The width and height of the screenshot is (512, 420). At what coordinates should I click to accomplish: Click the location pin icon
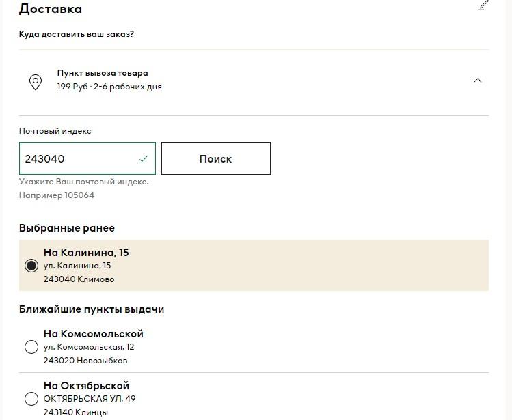(36, 82)
